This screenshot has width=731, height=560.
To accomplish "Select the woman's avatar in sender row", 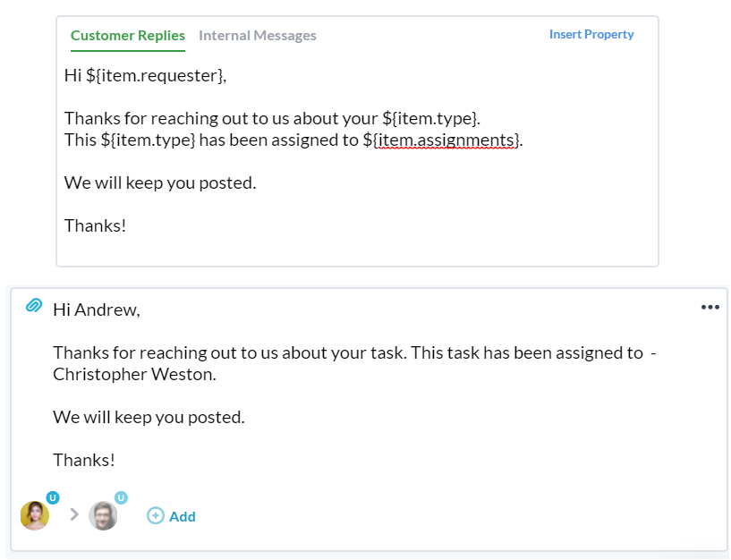I will tap(35, 515).
